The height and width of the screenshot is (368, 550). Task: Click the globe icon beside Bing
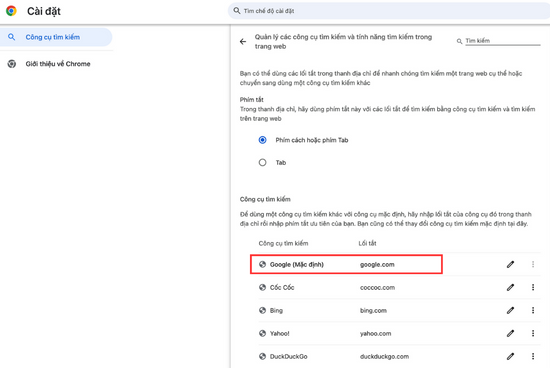(x=262, y=310)
